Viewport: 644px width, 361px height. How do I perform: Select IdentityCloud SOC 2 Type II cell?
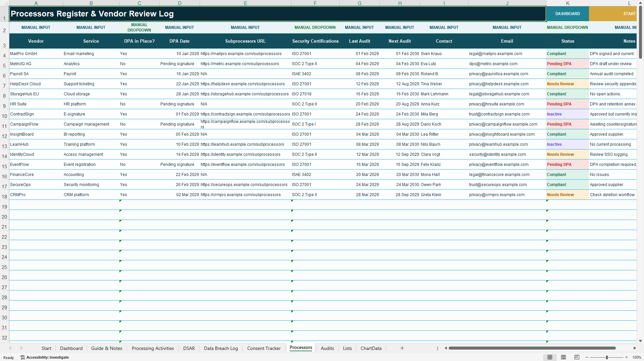[315, 154]
